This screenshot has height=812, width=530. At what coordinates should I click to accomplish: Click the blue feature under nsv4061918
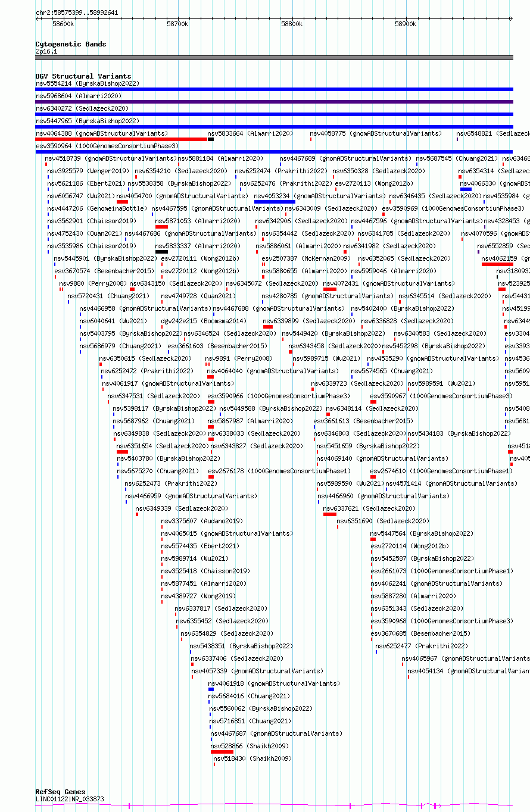[x=211, y=689]
